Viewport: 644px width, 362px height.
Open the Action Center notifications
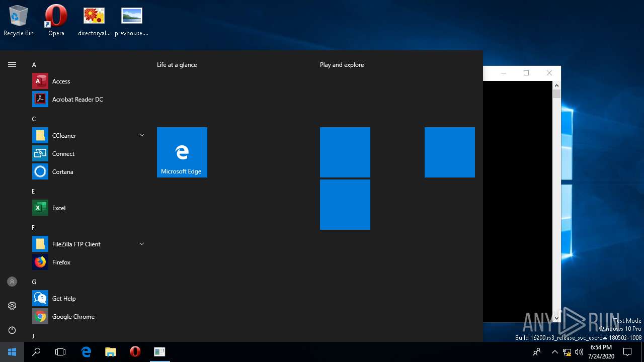627,352
